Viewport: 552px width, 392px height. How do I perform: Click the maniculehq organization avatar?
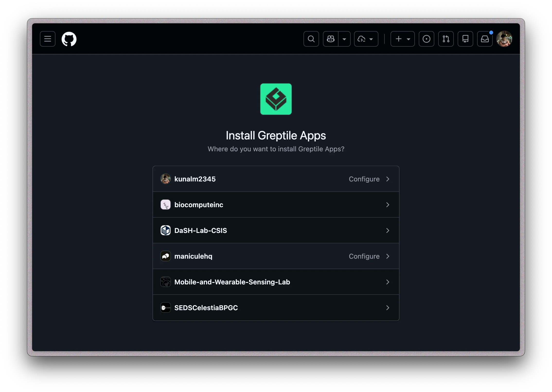(x=166, y=256)
